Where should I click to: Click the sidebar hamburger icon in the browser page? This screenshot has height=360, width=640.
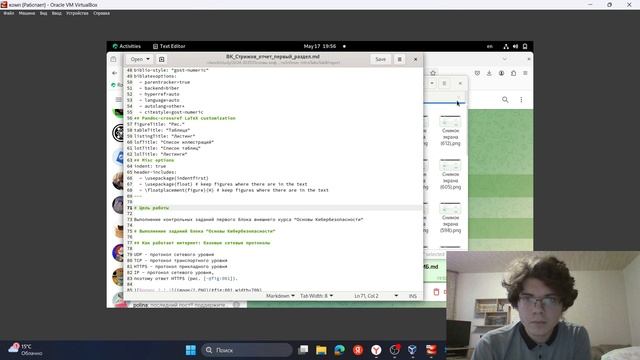[x=119, y=100]
